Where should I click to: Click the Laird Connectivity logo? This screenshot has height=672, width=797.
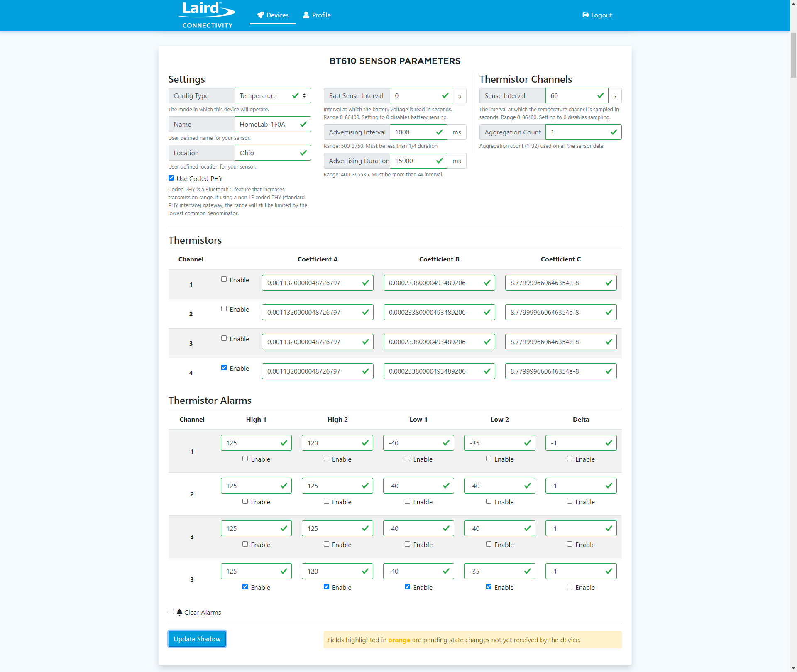207,15
